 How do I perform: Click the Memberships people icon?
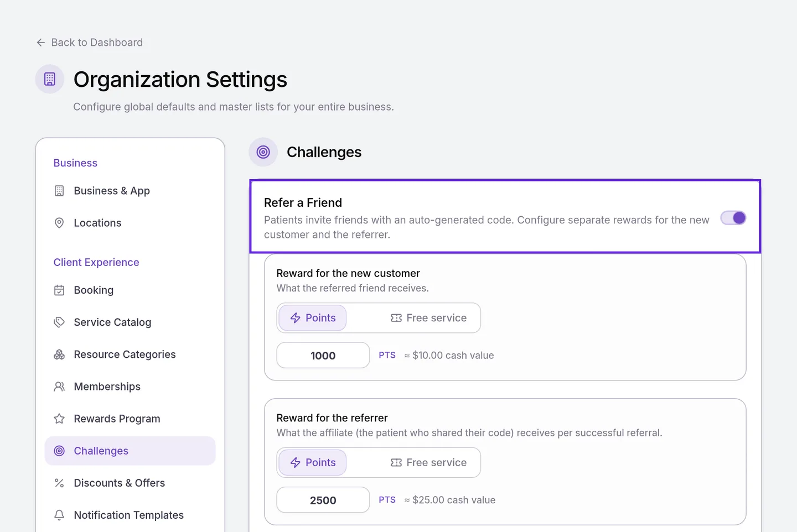click(x=59, y=387)
